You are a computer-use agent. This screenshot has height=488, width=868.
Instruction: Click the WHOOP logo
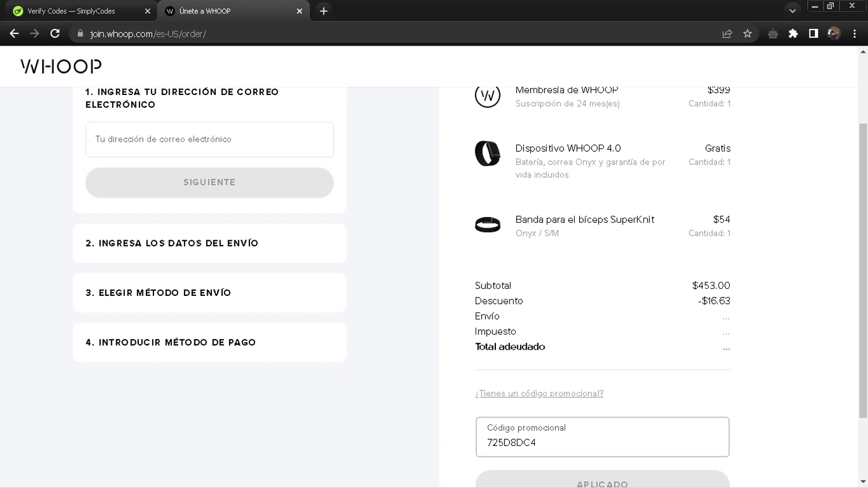point(61,67)
